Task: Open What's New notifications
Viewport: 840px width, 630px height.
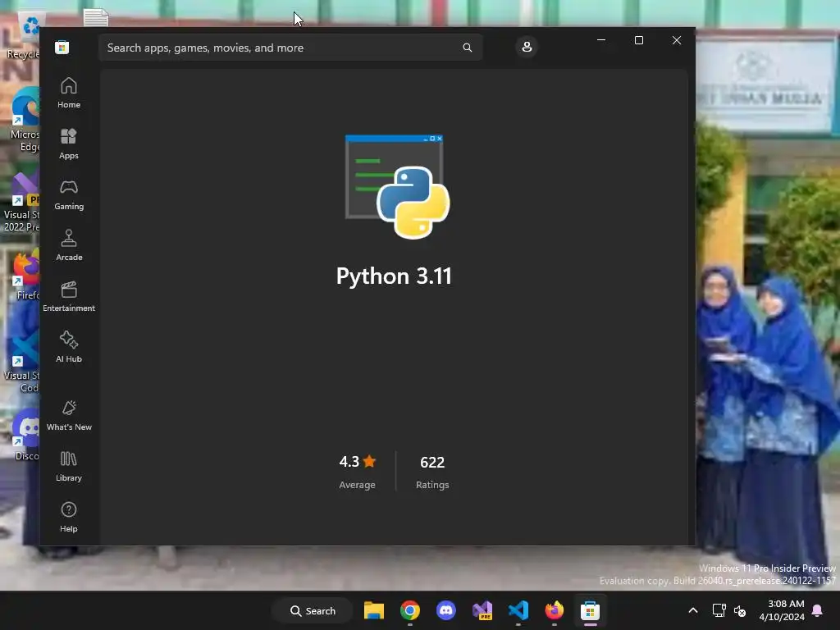Action: 69,415
